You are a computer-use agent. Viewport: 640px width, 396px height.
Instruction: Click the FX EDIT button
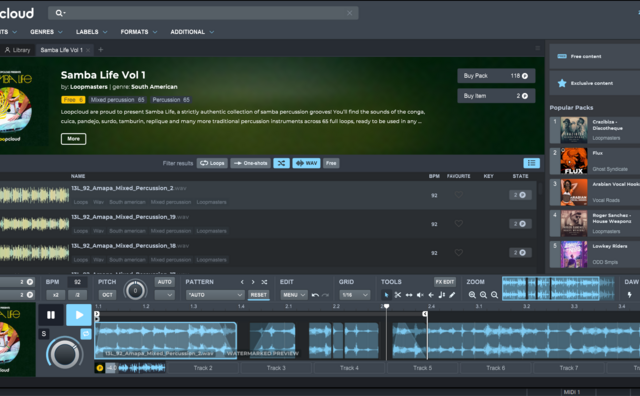coord(444,282)
